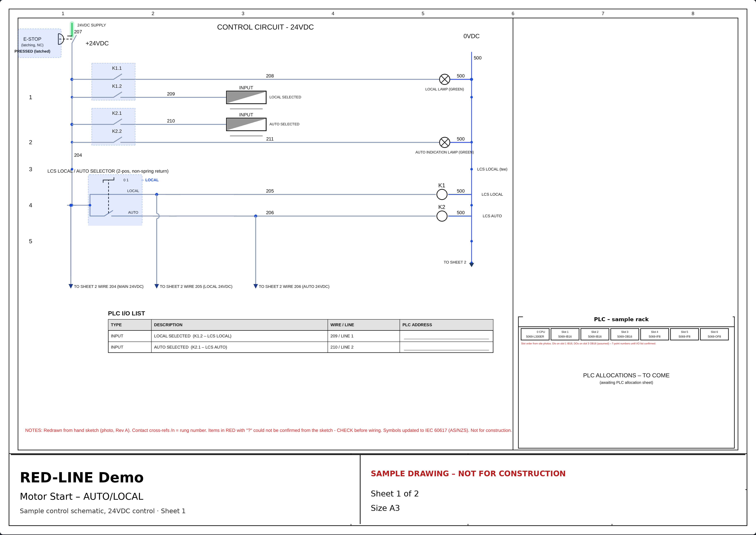This screenshot has height=535, width=756.
Task: Click cell 'AUTO SELECTED (K2.1 – LCS AUTO)'
Action: [240, 347]
